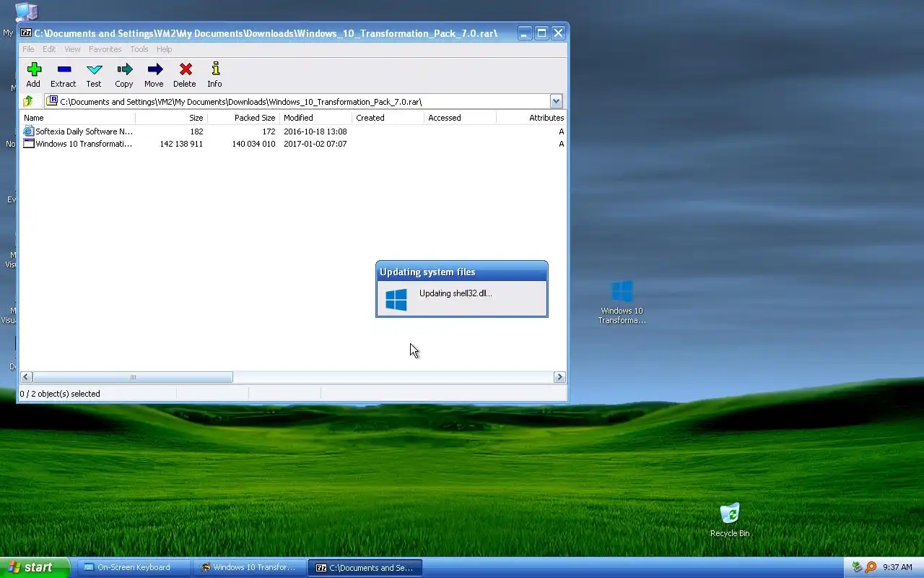The image size is (924, 578).
Task: Sort by Size column header
Action: [x=171, y=118]
